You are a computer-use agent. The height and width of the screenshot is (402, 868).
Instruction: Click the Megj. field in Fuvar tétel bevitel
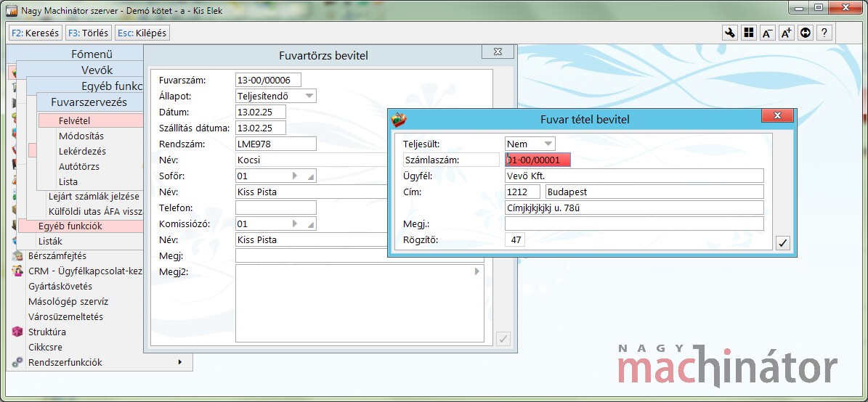(x=634, y=224)
